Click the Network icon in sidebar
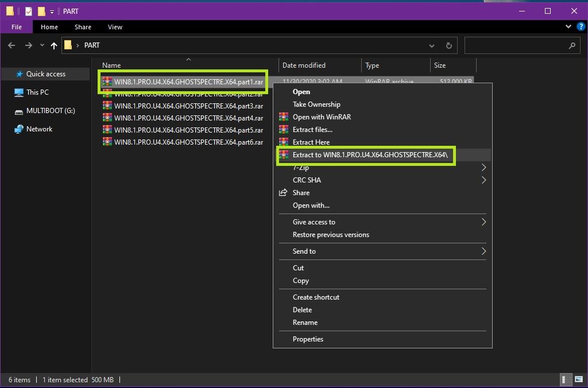 pos(19,129)
